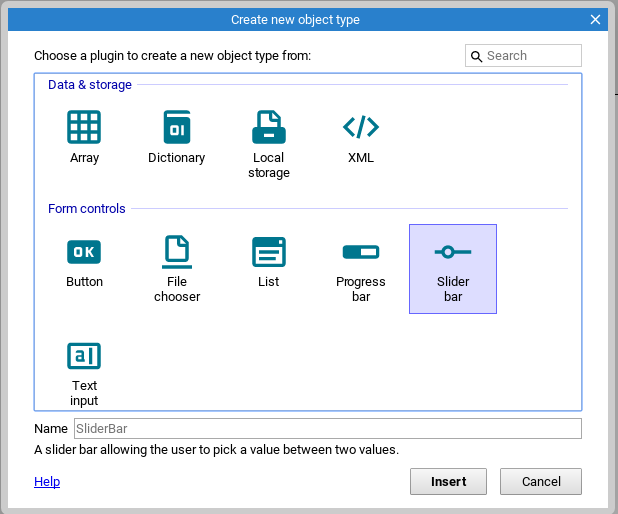Click the 'Choose a plugin' instruction text

coord(173,56)
